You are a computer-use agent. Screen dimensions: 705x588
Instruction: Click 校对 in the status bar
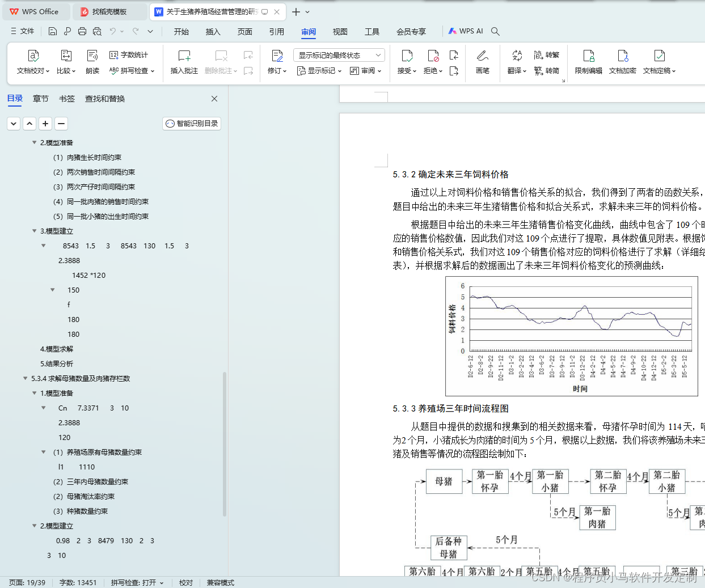pos(186,582)
